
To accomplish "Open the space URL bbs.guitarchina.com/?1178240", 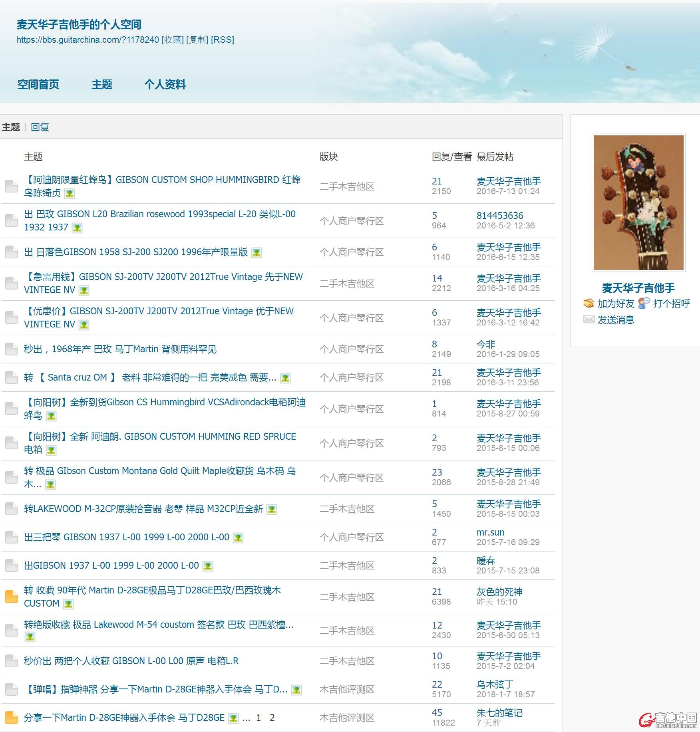I will pos(88,40).
